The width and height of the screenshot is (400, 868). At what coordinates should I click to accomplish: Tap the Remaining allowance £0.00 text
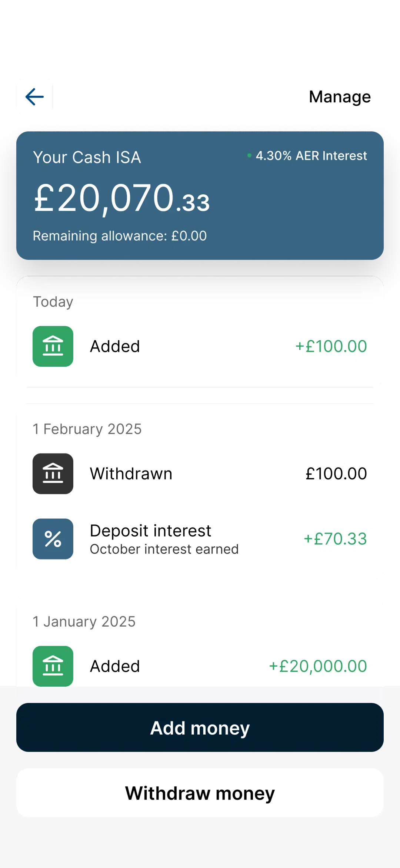coord(120,236)
